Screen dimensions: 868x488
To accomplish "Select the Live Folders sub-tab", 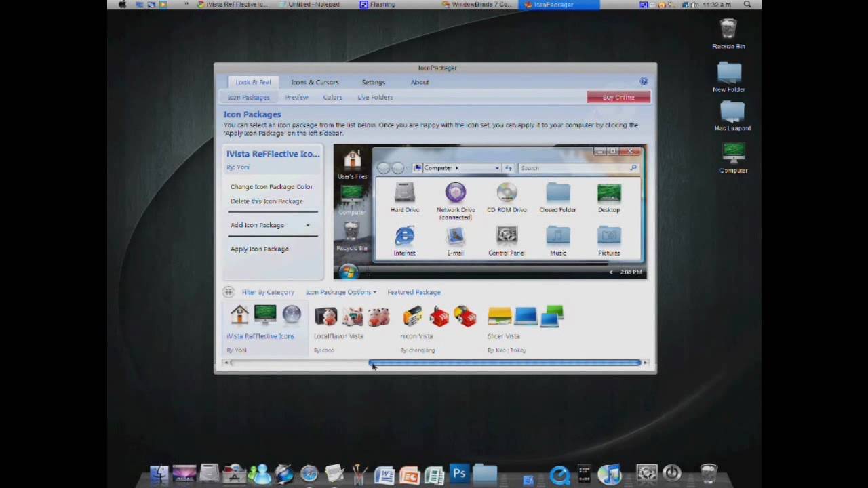I will 375,97.
